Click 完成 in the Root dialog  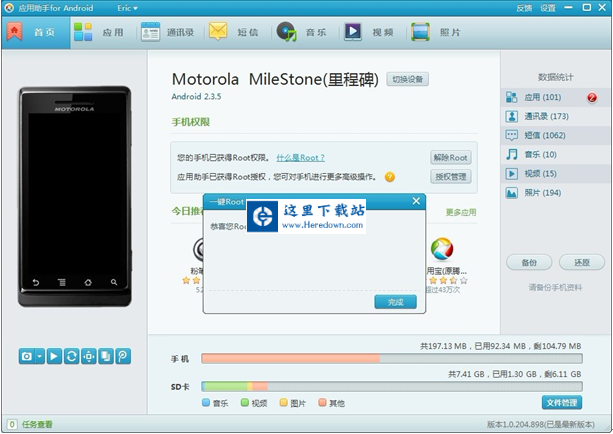(395, 302)
